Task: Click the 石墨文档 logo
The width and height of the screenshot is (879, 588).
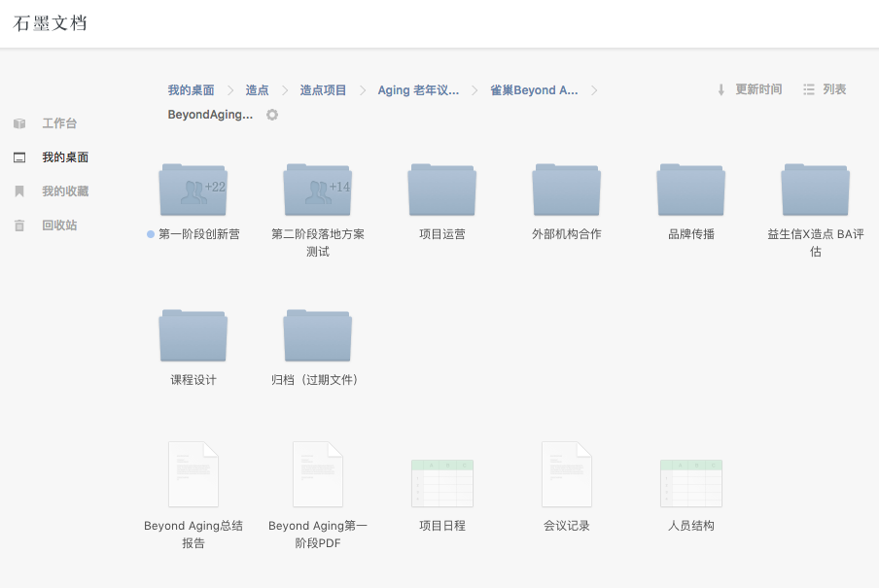Action: (50, 23)
